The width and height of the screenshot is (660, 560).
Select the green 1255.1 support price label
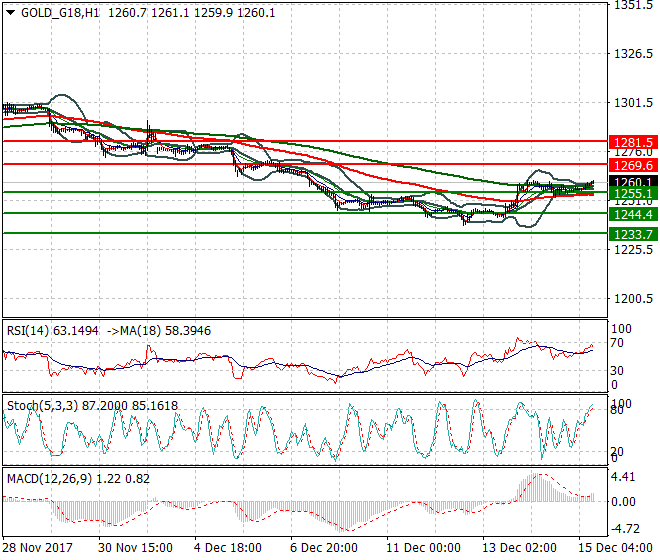click(x=633, y=194)
